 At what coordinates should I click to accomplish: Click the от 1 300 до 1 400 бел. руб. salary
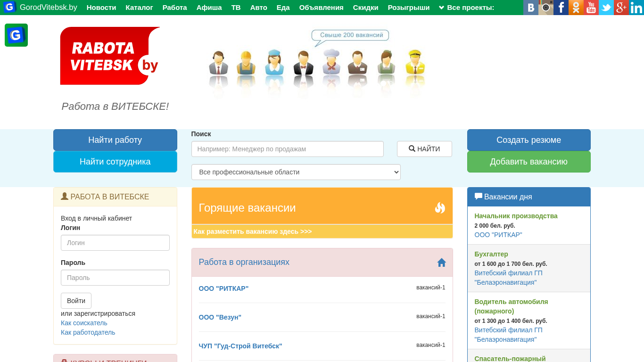[x=511, y=321]
